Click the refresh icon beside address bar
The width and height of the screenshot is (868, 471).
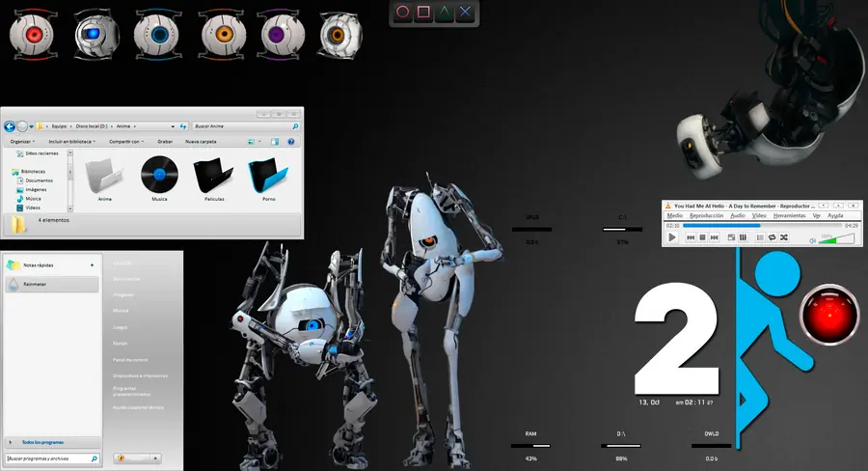(x=183, y=126)
